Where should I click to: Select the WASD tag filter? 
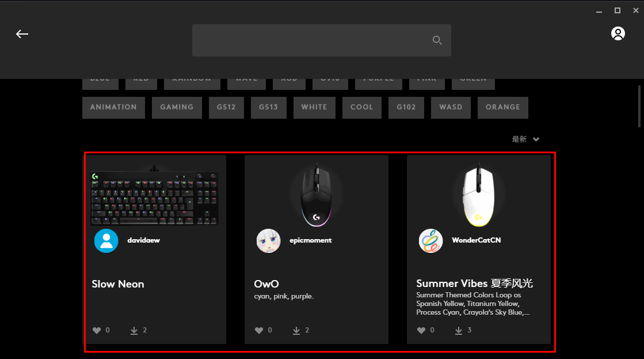451,107
